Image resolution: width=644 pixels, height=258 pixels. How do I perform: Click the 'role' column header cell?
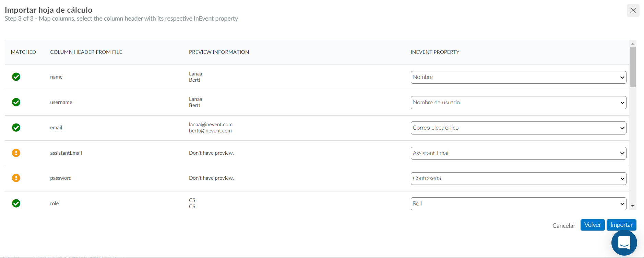55,203
